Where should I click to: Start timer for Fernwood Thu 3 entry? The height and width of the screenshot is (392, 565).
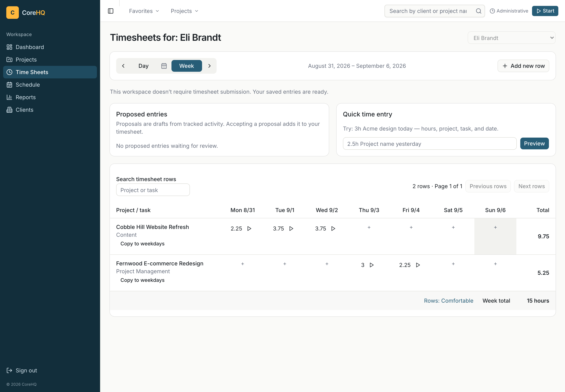372,265
